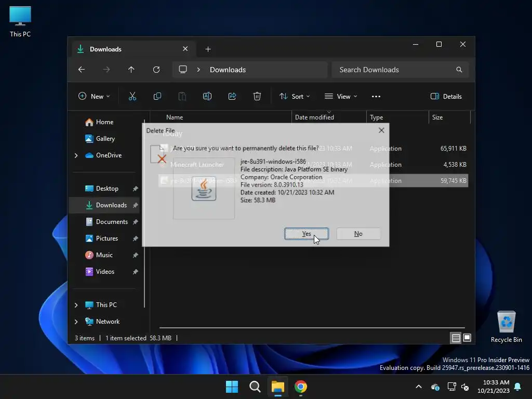The height and width of the screenshot is (399, 532).
Task: Open Google Chrome from the taskbar
Action: tap(301, 387)
